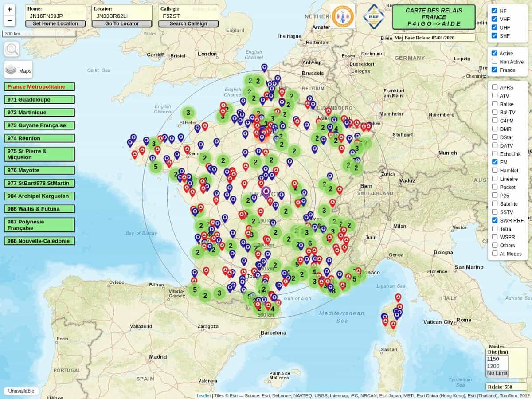The width and height of the screenshot is (532, 399).
Task: Select France Métropolitaine region
Action: (x=39, y=86)
